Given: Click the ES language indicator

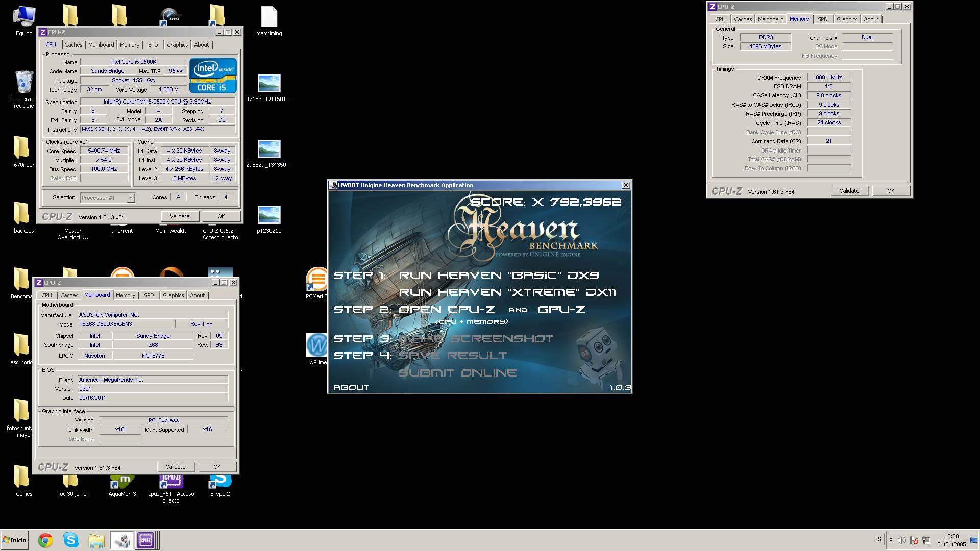Looking at the screenshot, I should [878, 539].
